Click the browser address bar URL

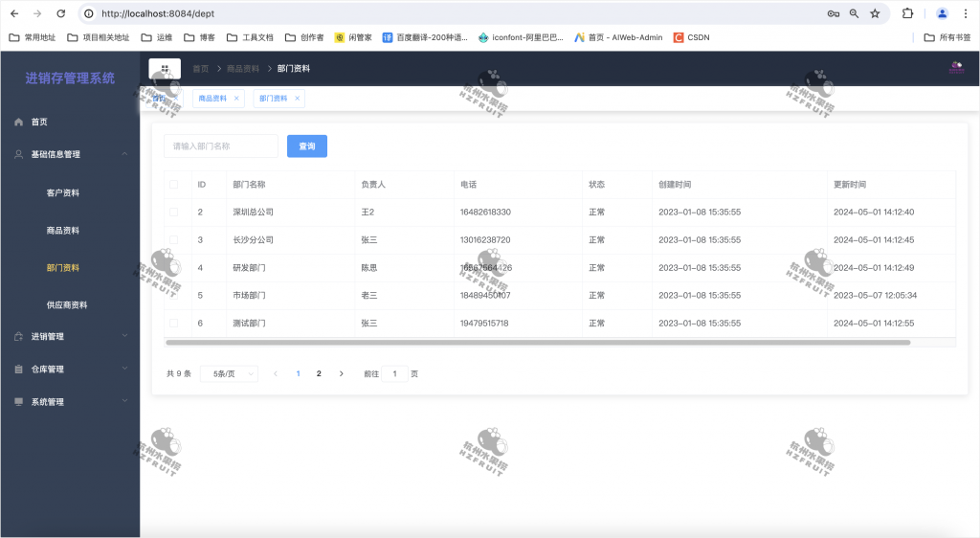158,13
